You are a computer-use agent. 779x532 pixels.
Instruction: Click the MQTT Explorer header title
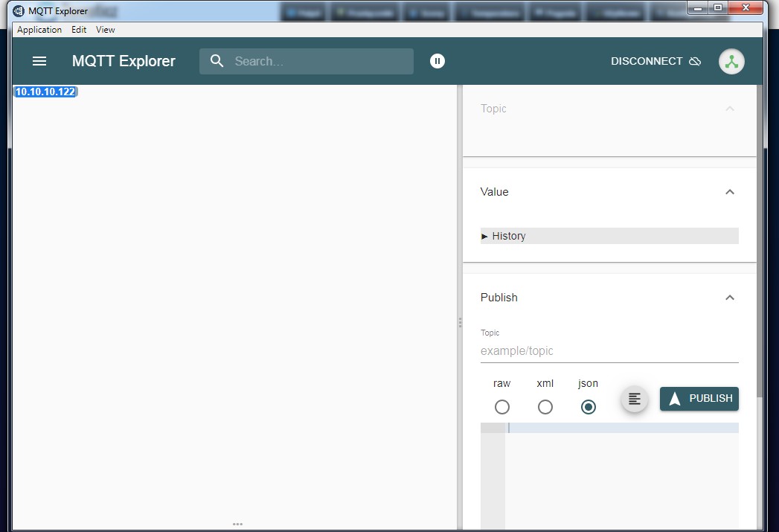(124, 61)
